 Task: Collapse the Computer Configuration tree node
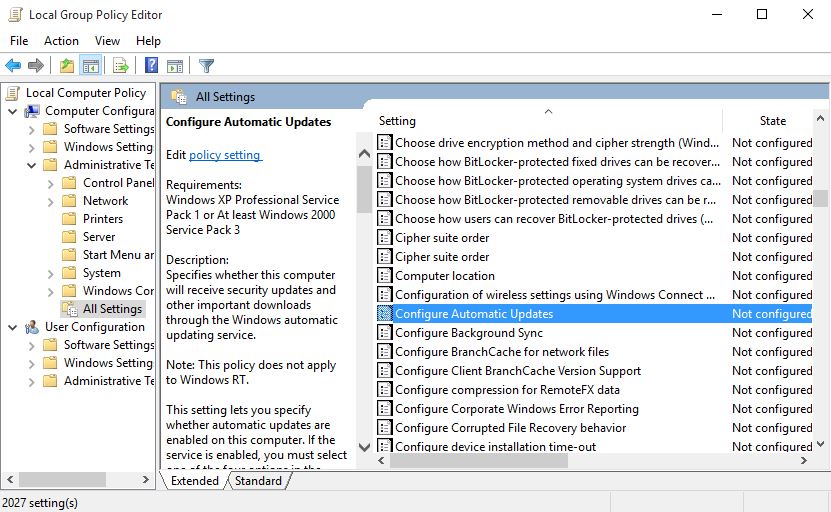13,111
